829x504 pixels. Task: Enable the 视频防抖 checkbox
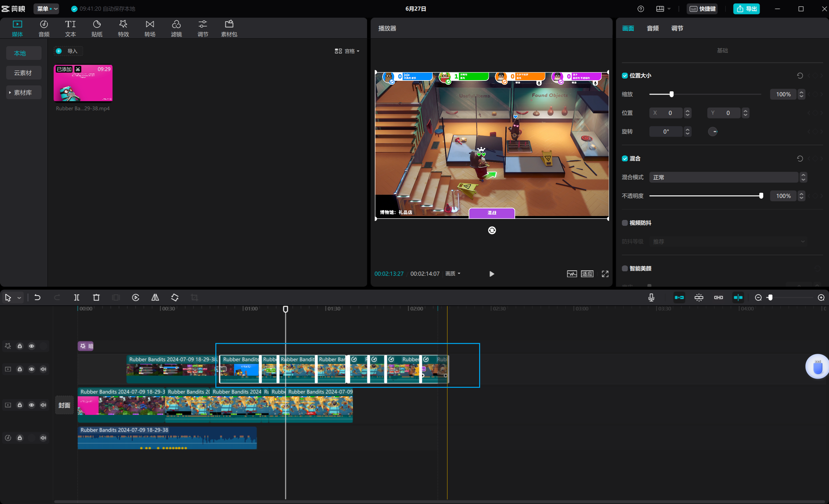coord(624,223)
